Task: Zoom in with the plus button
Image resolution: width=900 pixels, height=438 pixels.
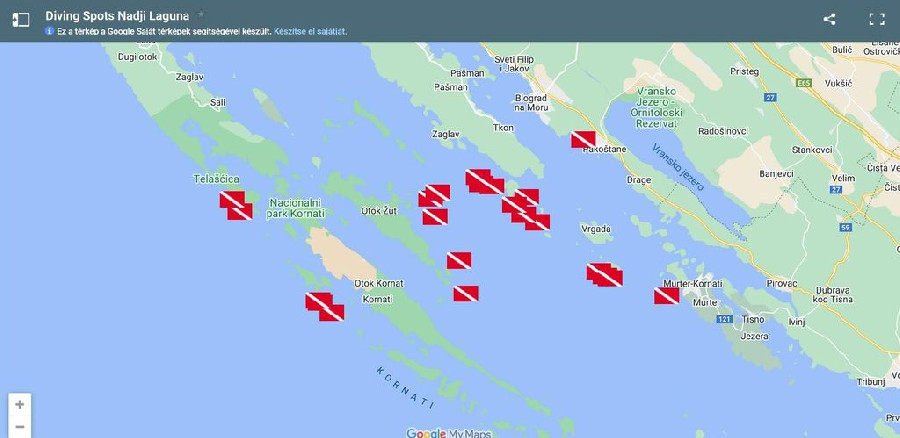Action: (20, 405)
